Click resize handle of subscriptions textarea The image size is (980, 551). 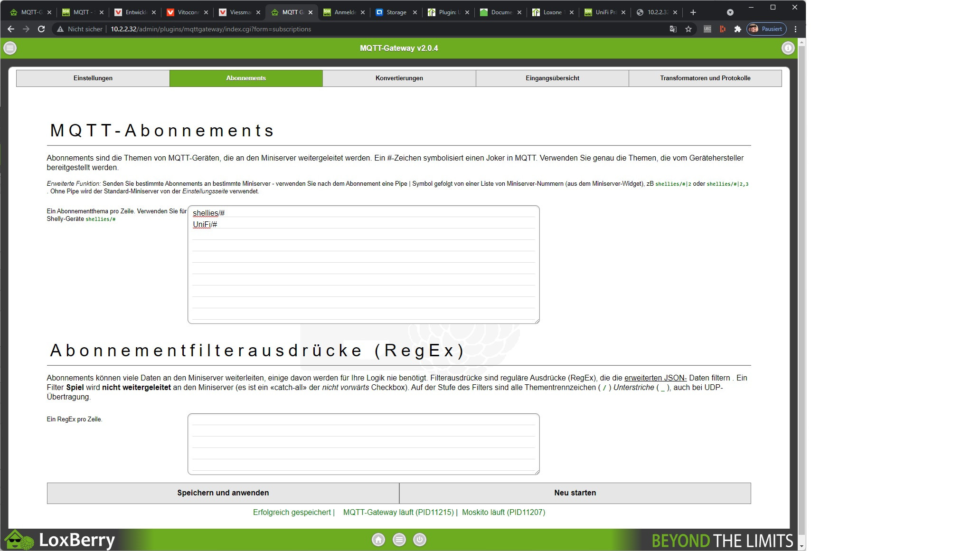537,321
